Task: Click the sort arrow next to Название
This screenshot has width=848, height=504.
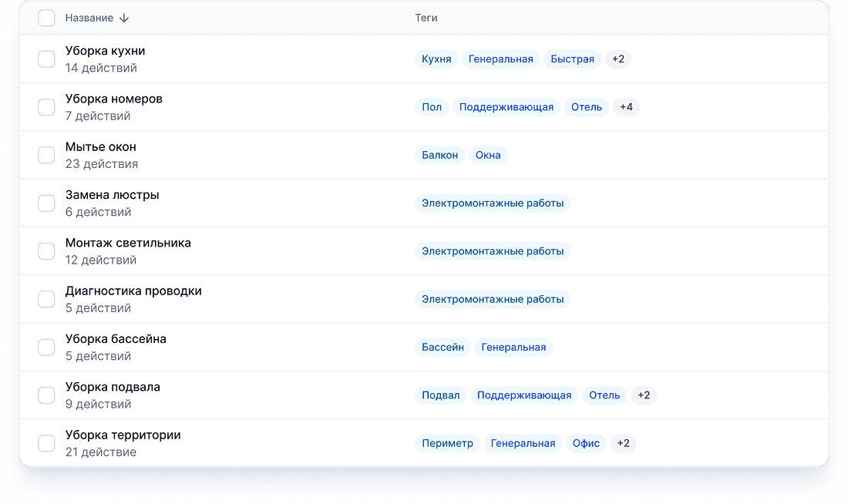Action: [x=123, y=17]
